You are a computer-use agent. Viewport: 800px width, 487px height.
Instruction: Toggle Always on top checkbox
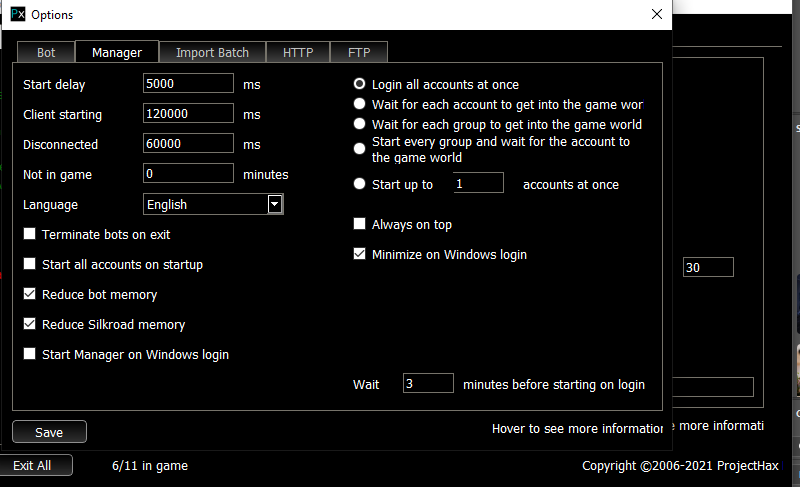pos(360,225)
